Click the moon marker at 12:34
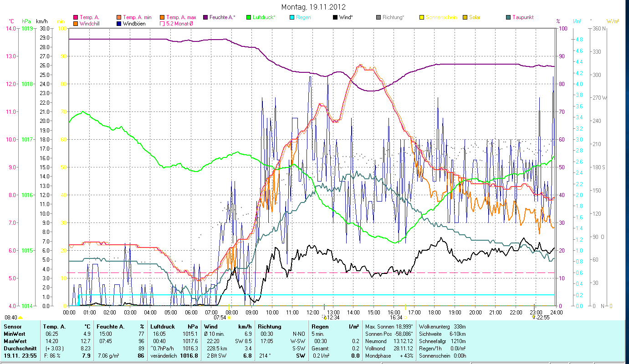The image size is (629, 364). point(325,317)
